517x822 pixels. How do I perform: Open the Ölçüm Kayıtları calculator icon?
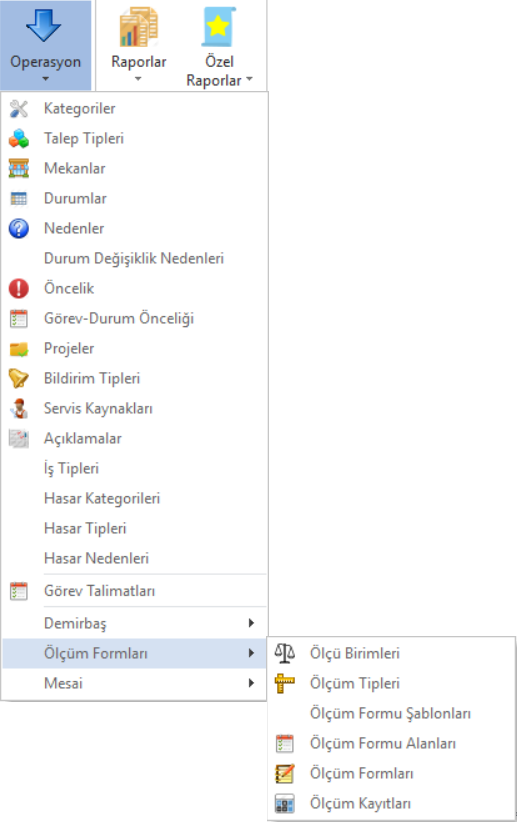click(x=285, y=804)
